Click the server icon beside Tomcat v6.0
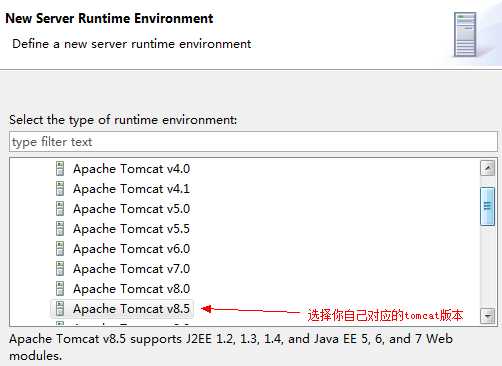 tap(60, 249)
